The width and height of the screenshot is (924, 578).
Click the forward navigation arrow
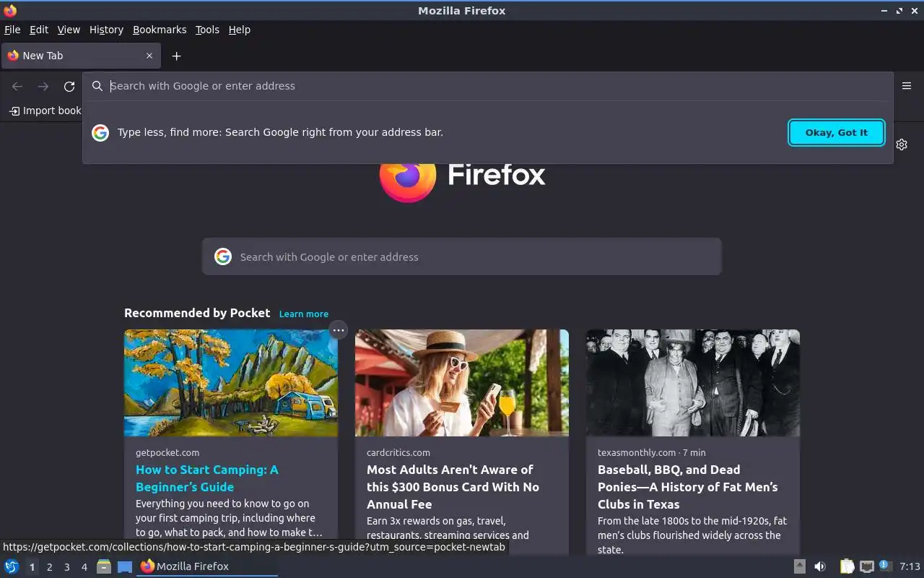click(43, 87)
